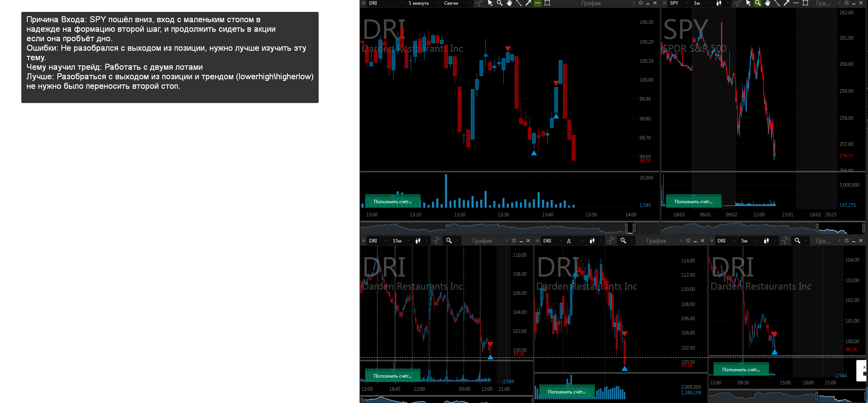The height and width of the screenshot is (403, 868).
Task: Open indicators in SPY chart
Action: point(737,3)
